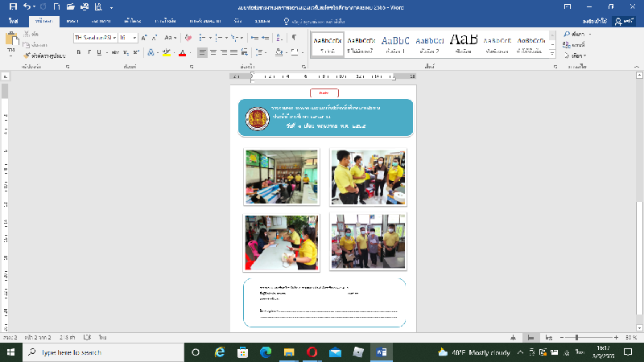Click the zoom slider in status bar
This screenshot has width=644, height=362.
[576, 337]
